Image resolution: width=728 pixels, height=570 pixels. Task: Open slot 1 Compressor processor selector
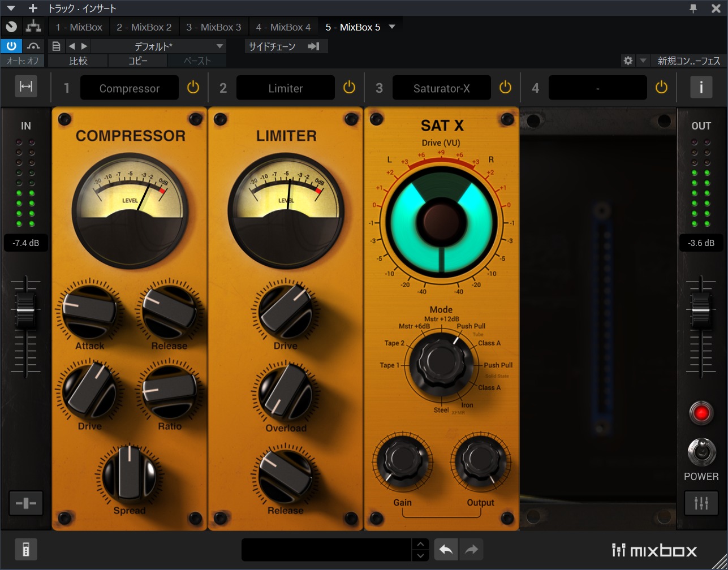130,88
